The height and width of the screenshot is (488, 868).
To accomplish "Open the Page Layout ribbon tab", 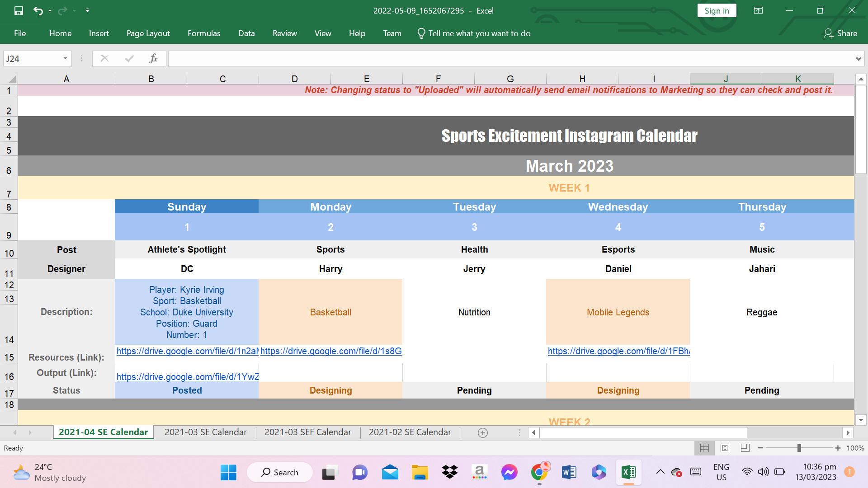I will [148, 33].
